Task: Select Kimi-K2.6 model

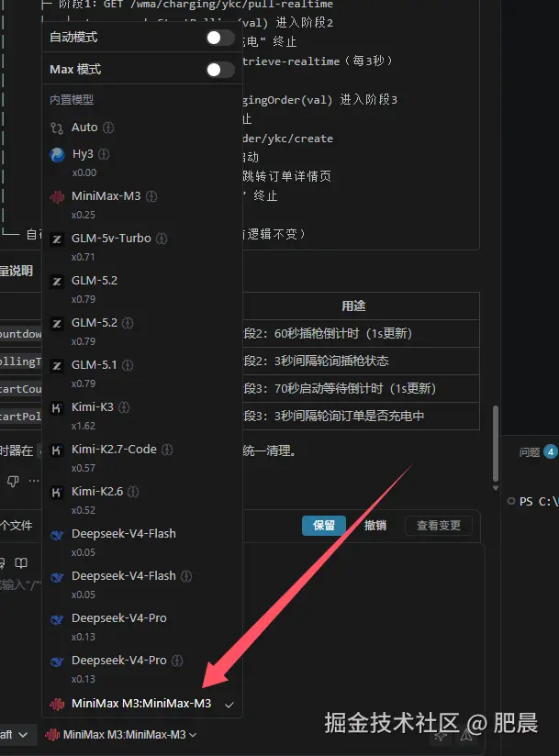Action: click(x=142, y=500)
